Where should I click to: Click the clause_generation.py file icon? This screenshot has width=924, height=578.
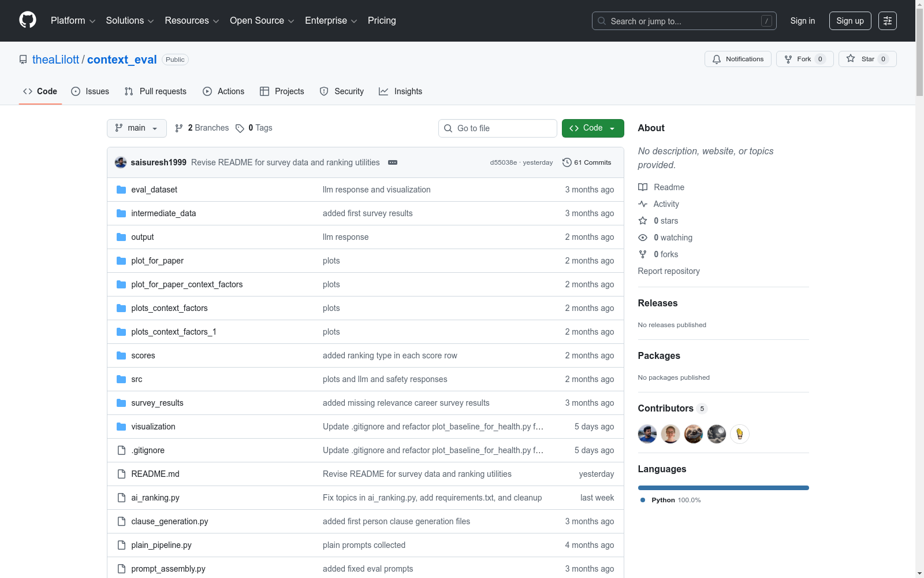point(121,521)
